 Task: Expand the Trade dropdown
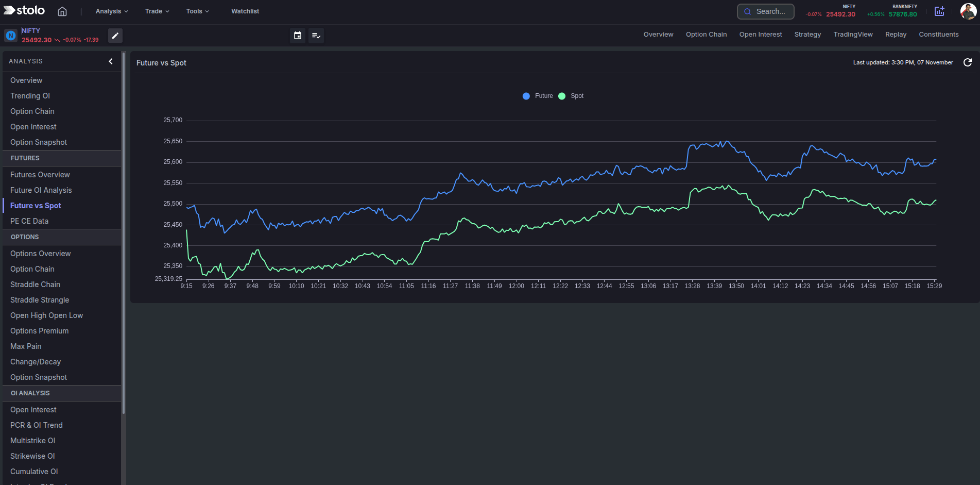click(157, 11)
